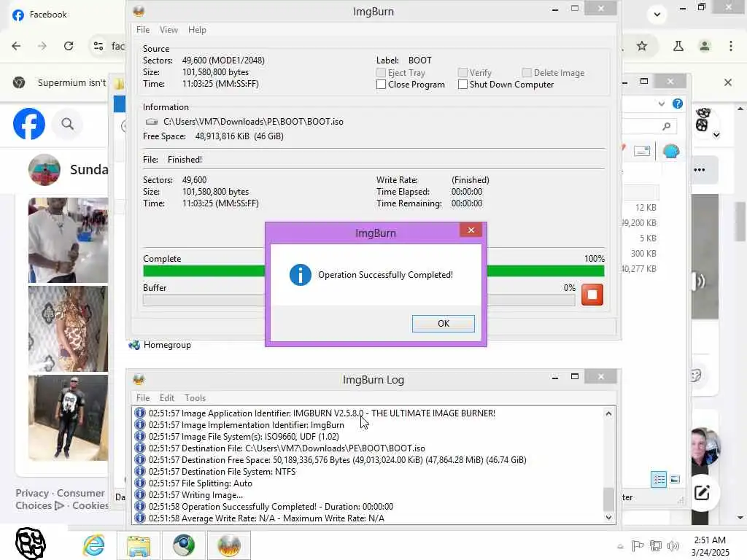Click the ImgBurn title bar app icon

click(139, 11)
